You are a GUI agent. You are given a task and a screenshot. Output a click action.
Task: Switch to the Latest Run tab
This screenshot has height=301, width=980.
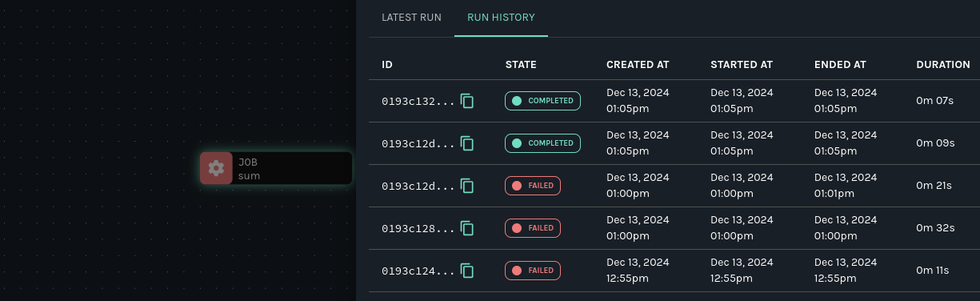pyautogui.click(x=411, y=18)
